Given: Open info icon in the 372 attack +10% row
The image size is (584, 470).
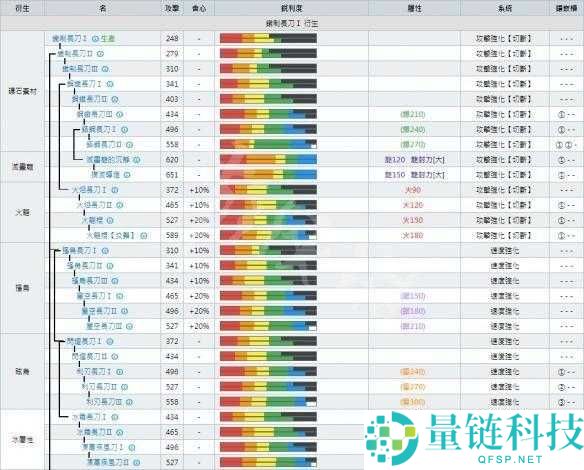Looking at the screenshot, I should [115, 190].
